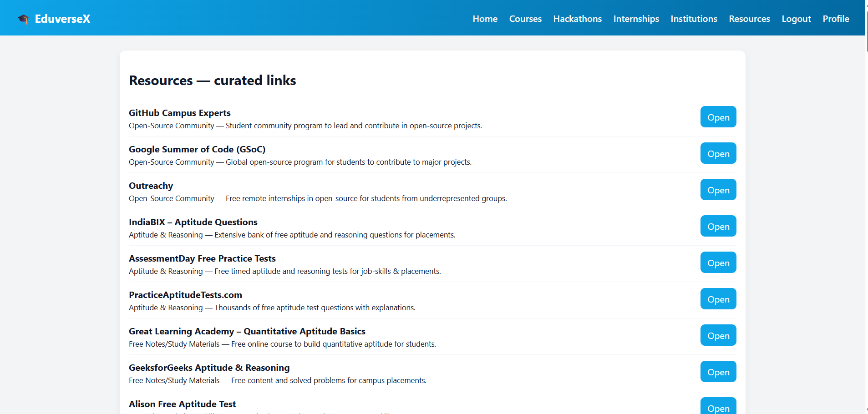Viewport: 868px width, 414px height.
Task: Open the PracticeAptitudeTests.com resource
Action: [718, 299]
